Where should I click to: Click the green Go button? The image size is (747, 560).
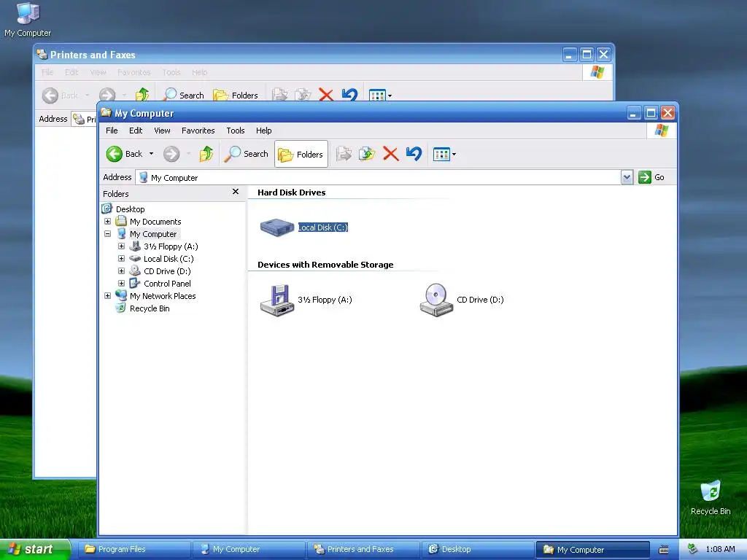[651, 177]
